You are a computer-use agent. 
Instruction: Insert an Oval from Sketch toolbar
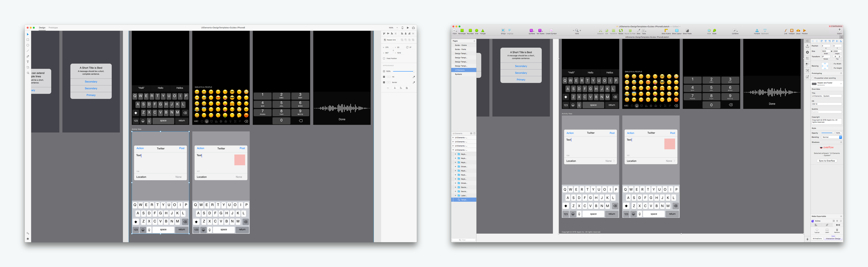[477, 31]
